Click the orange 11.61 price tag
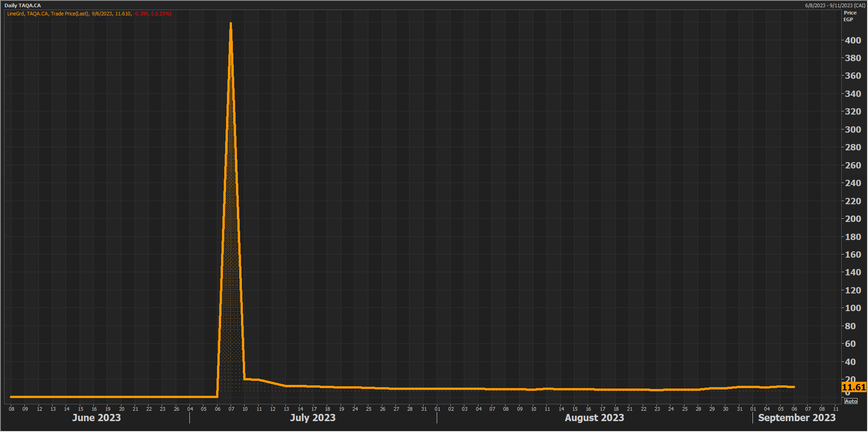This screenshot has width=868, height=432. tap(854, 387)
